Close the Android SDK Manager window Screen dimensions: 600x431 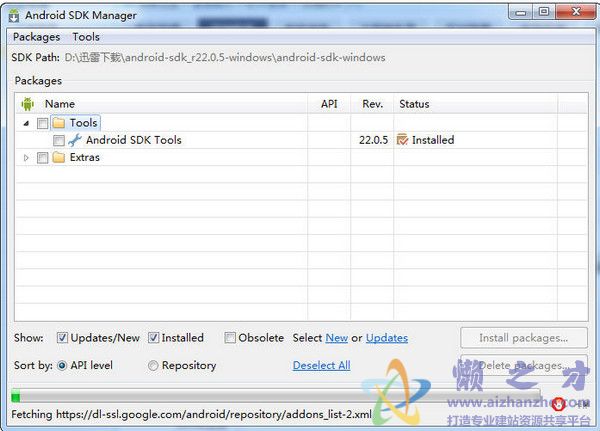[575, 12]
